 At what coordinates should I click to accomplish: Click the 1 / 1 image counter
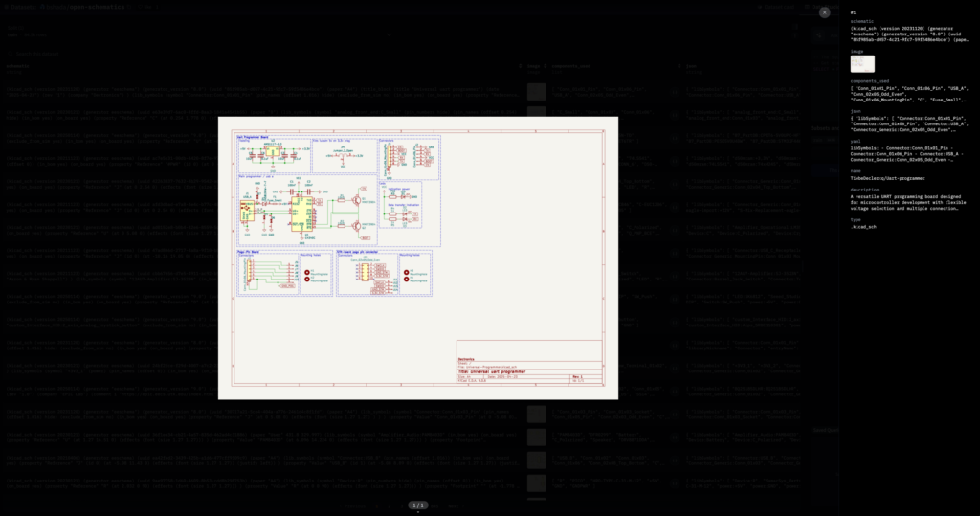[x=418, y=505]
